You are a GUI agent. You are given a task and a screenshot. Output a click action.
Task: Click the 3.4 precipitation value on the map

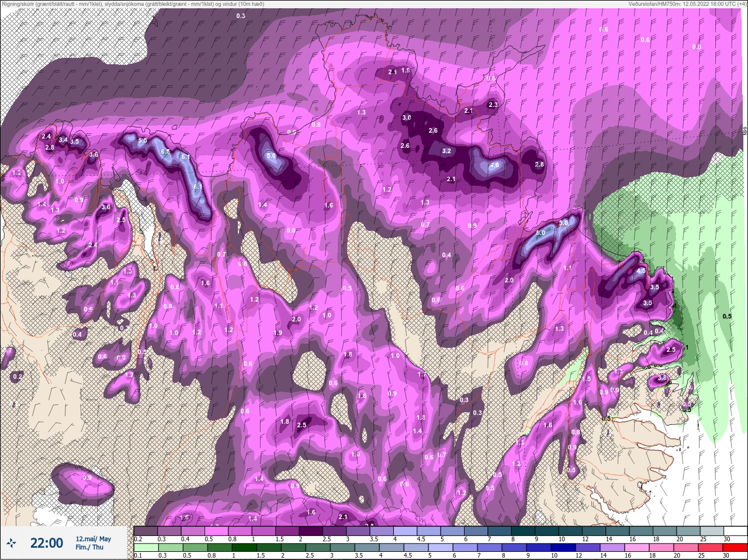point(63,139)
